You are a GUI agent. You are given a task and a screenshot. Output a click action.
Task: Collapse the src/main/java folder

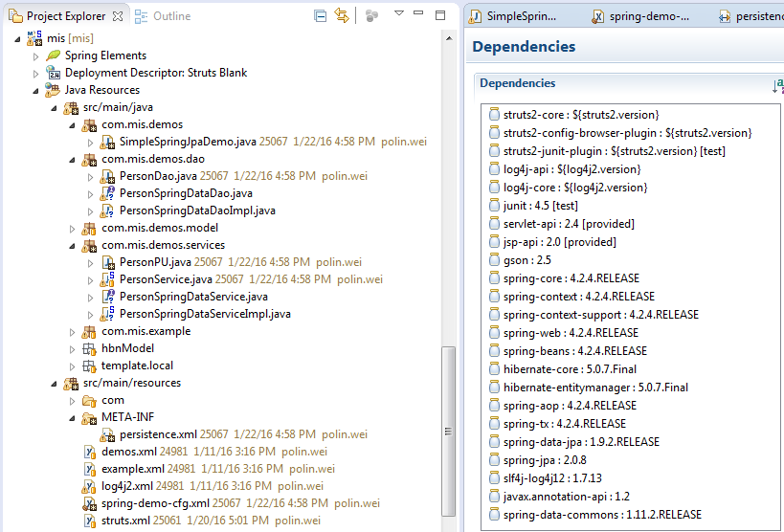coord(54,108)
